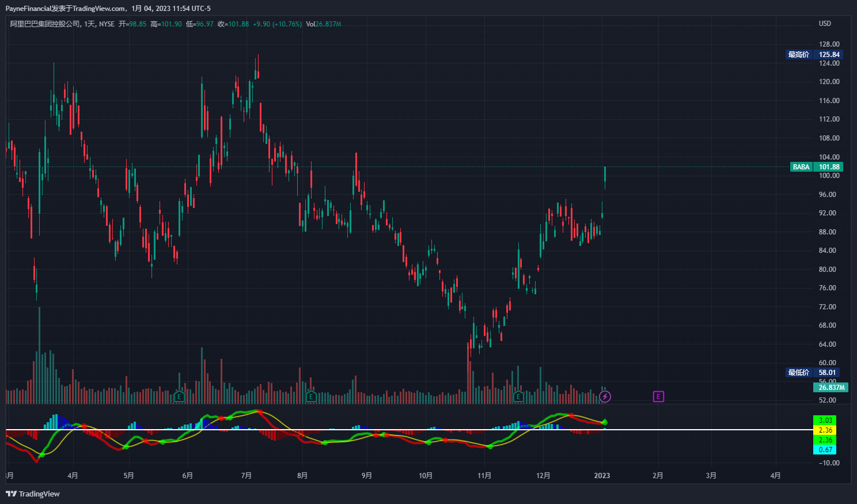857x504 pixels.
Task: Click the 阿里巴巴集团控股公司 symbol title
Action: [45, 24]
